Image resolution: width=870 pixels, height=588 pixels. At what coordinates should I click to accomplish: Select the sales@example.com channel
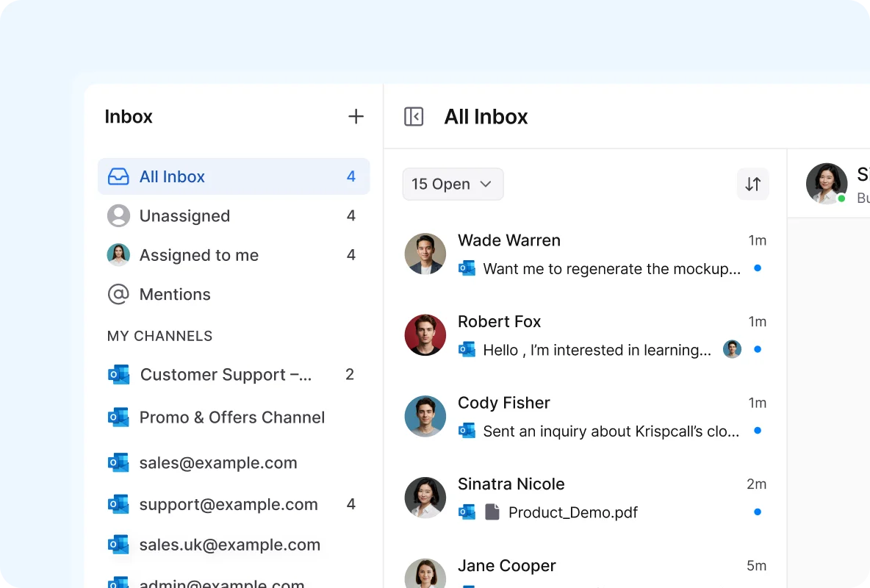coord(234,462)
